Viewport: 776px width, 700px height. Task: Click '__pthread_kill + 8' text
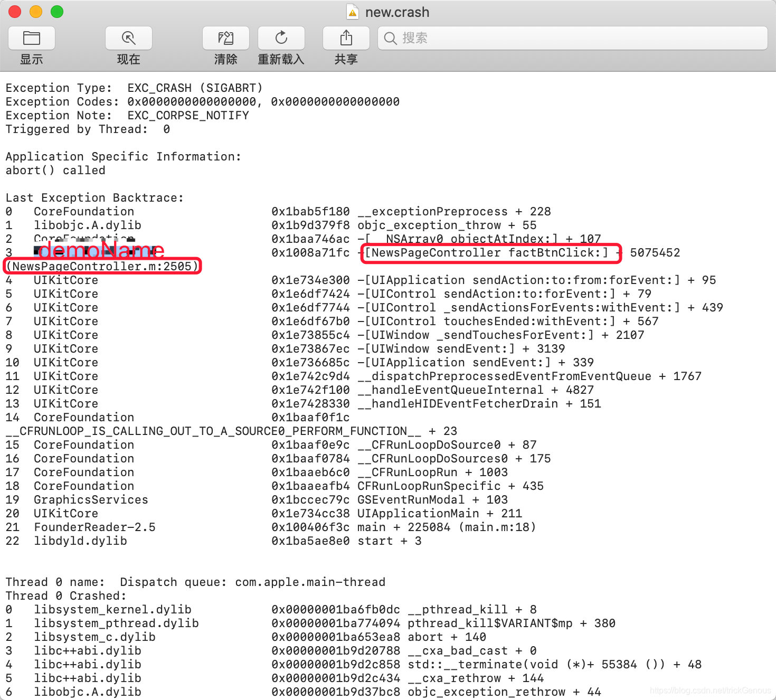(472, 609)
